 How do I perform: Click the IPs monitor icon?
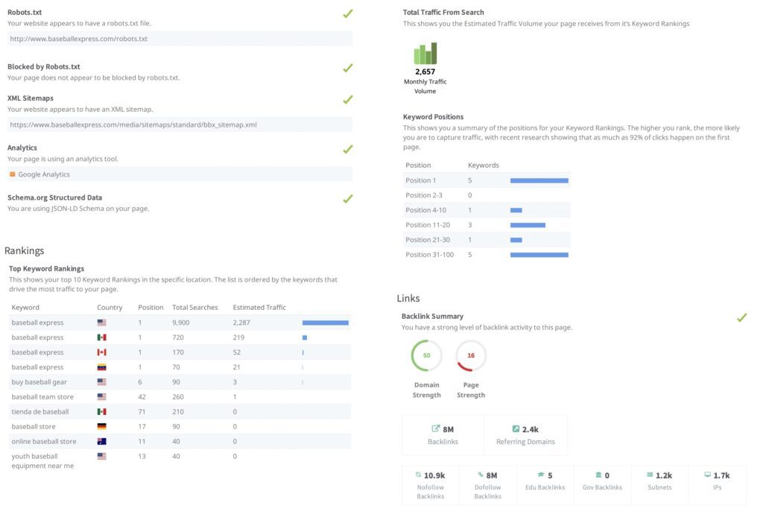(x=707, y=475)
